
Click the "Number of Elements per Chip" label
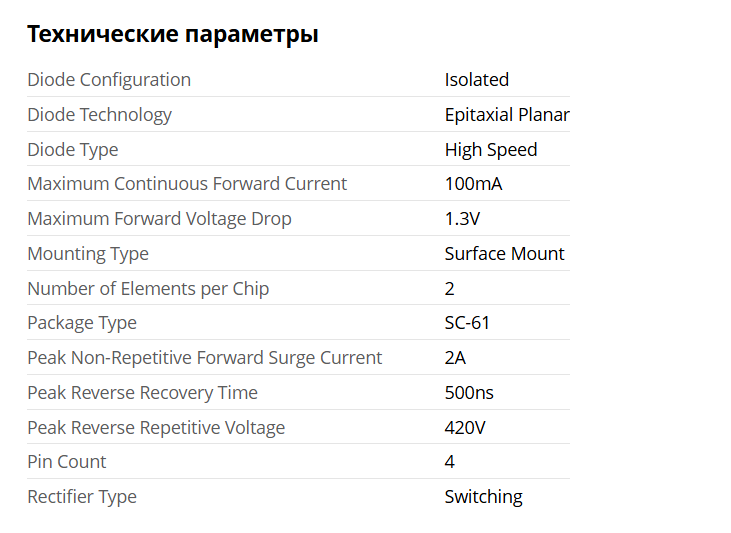148,289
